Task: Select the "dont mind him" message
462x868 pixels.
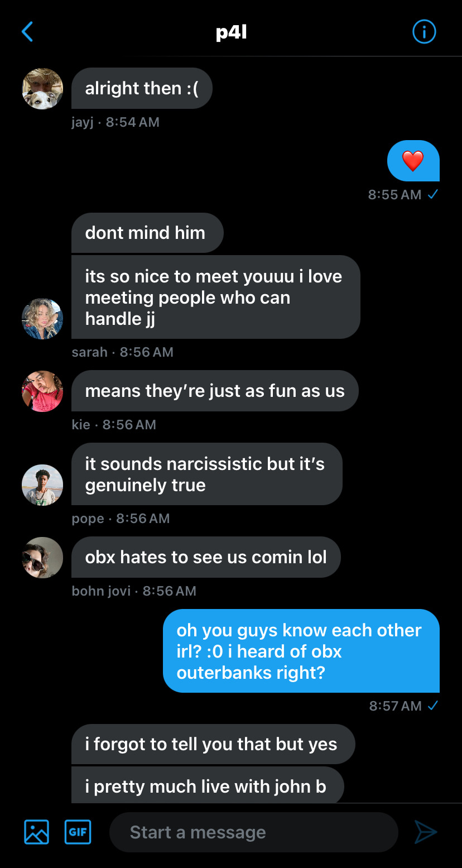Action: pos(147,233)
